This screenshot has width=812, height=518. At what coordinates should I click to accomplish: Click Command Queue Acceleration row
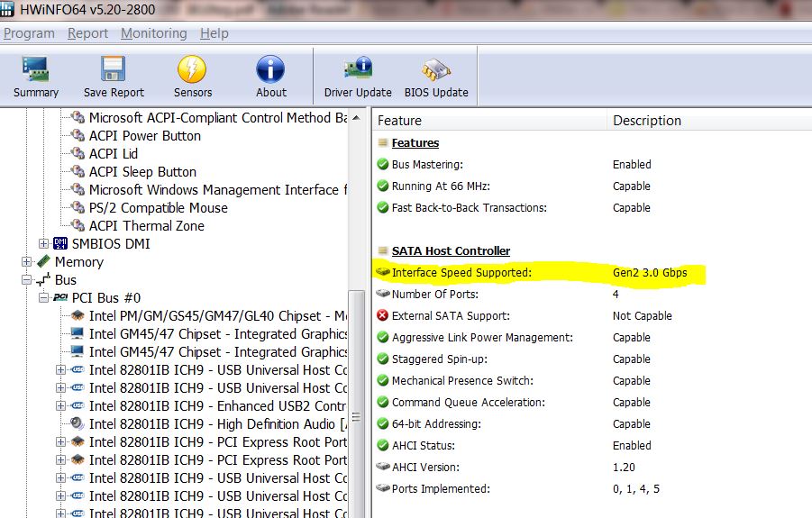[590, 402]
